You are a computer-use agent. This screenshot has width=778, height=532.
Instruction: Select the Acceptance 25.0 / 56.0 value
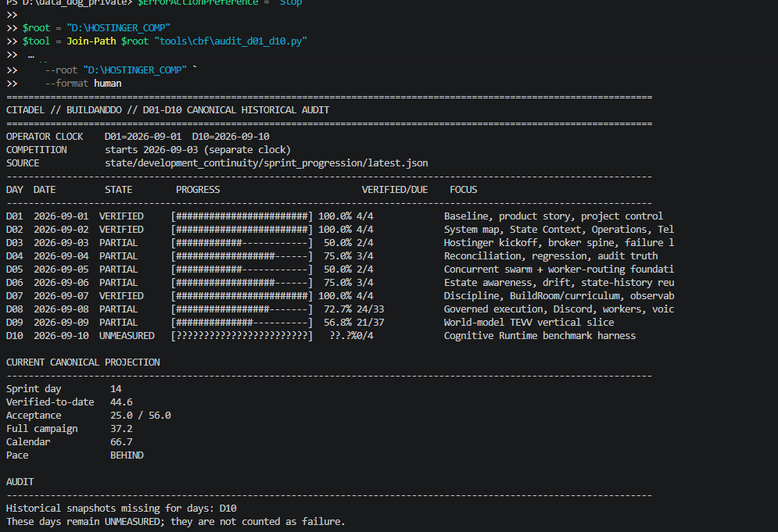141,416
